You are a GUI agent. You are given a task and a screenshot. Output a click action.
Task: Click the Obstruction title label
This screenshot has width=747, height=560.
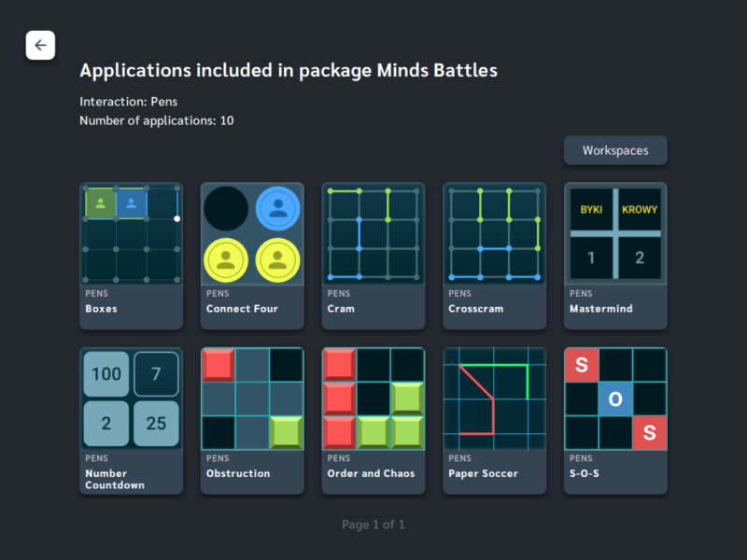pos(238,473)
